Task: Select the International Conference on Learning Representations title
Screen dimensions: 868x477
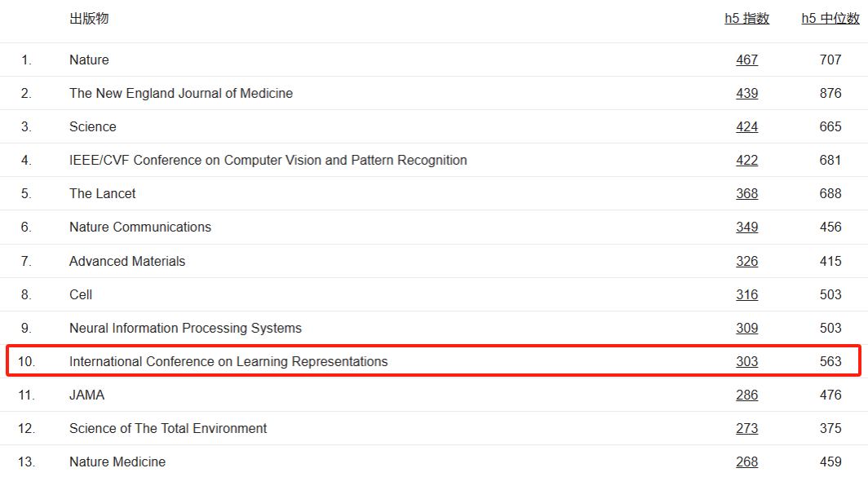Action: pyautogui.click(x=228, y=361)
